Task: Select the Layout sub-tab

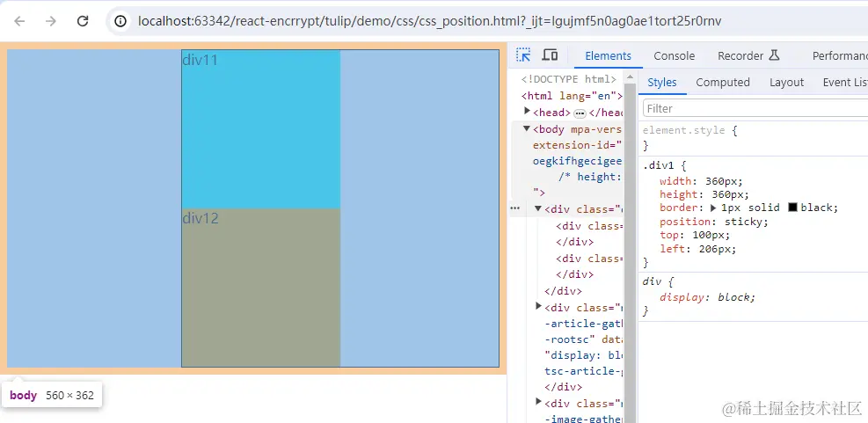Action: point(786,83)
